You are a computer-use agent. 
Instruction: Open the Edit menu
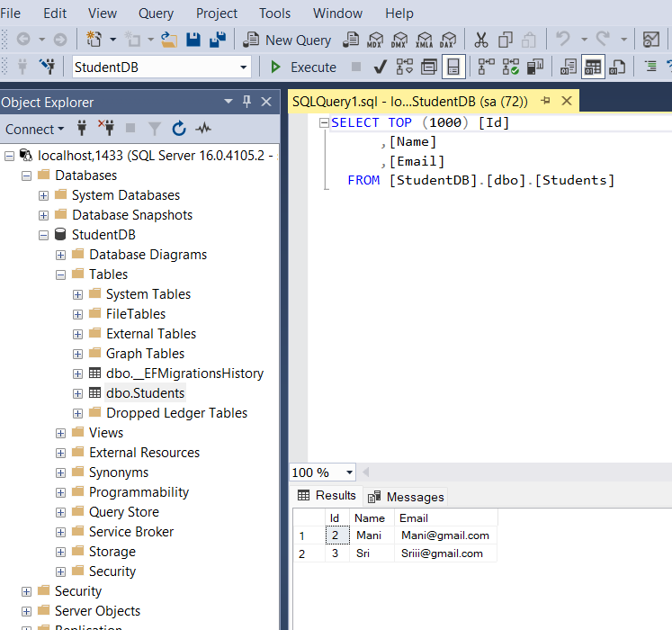pos(55,13)
